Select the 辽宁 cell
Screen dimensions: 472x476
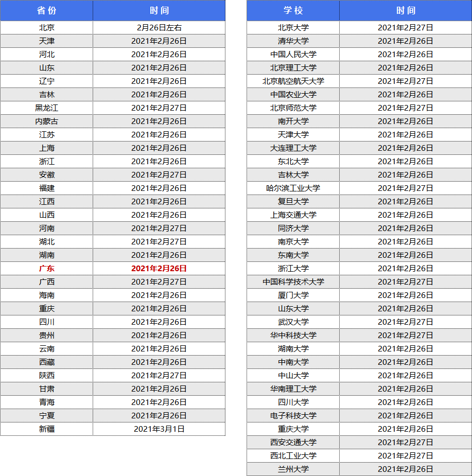click(46, 81)
